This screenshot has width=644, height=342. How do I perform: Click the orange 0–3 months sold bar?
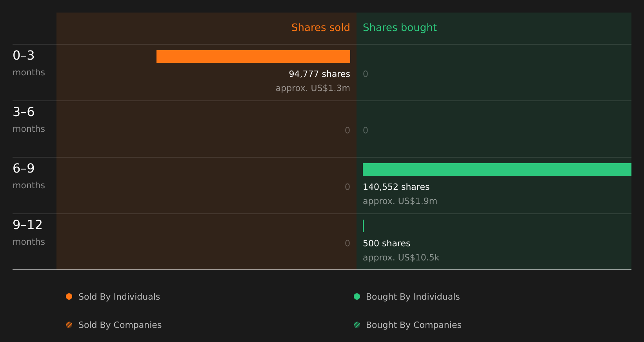[x=253, y=56]
